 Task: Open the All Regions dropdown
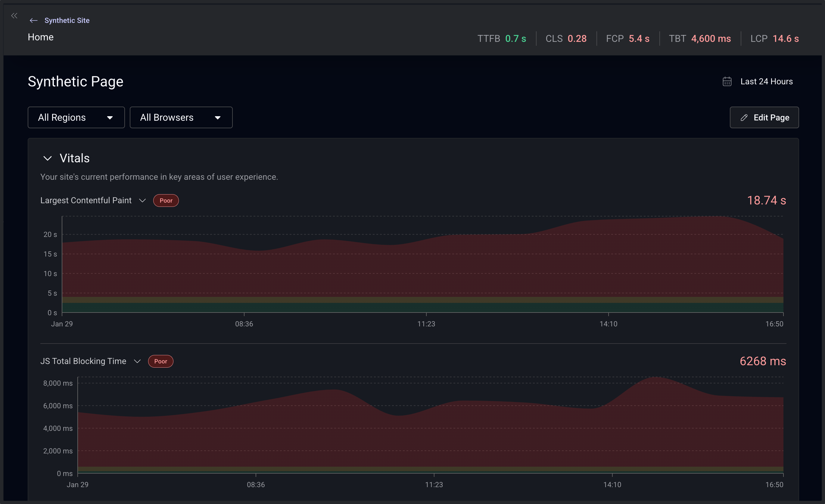[76, 117]
